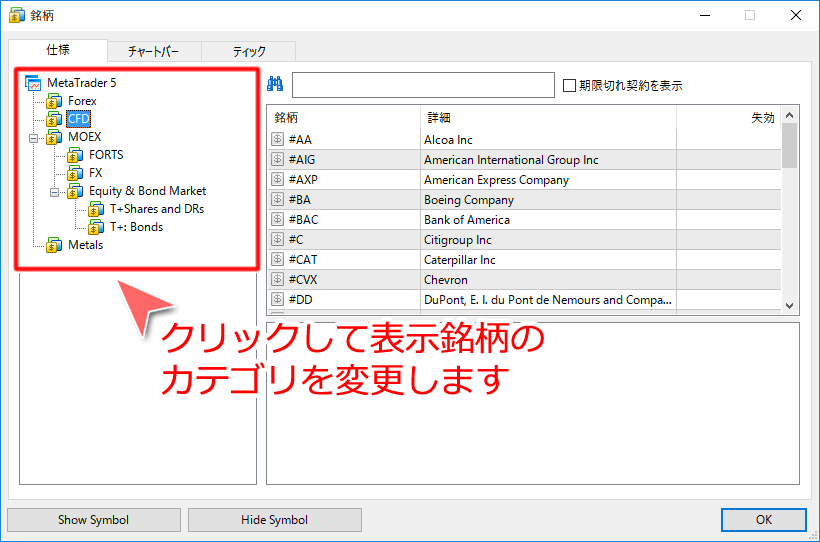
Task: Click the FX folder icon under MOEX
Action: click(x=75, y=173)
